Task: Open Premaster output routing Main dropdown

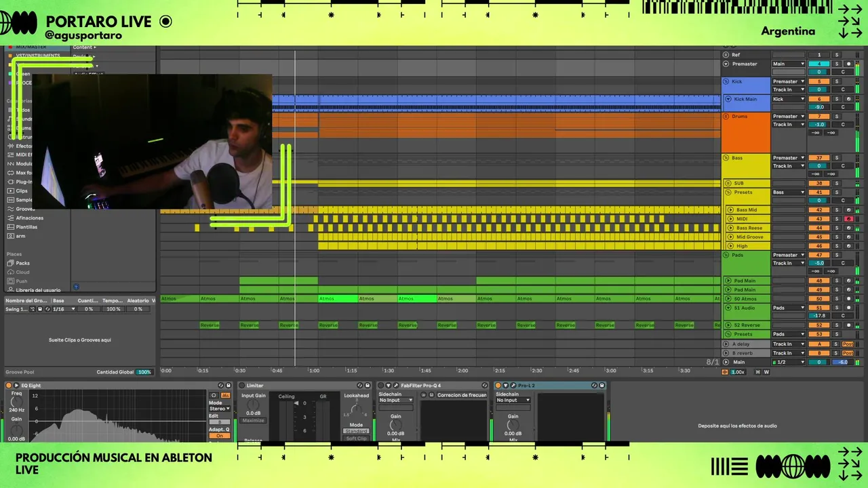Action: (789, 64)
